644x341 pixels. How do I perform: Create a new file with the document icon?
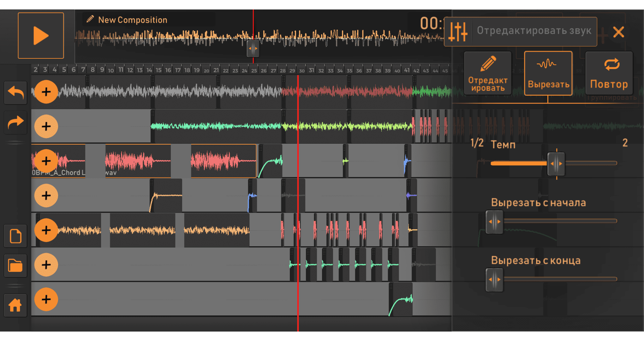(x=15, y=236)
